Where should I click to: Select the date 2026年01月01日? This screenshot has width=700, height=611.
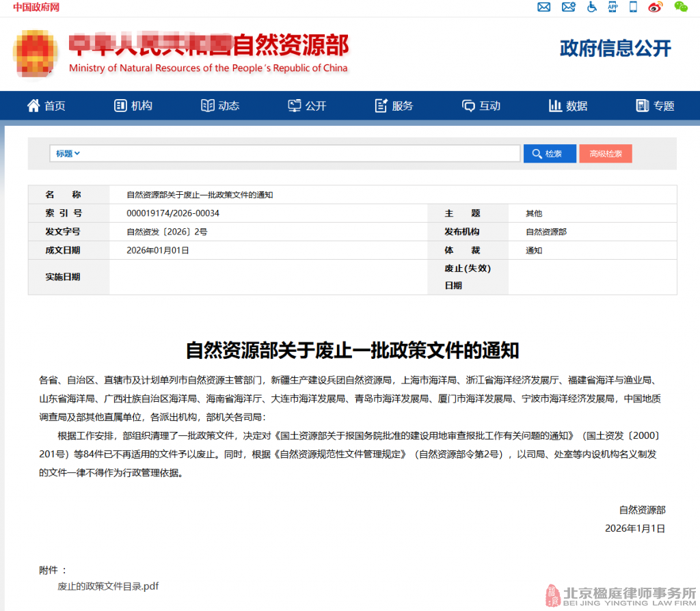pos(158,250)
